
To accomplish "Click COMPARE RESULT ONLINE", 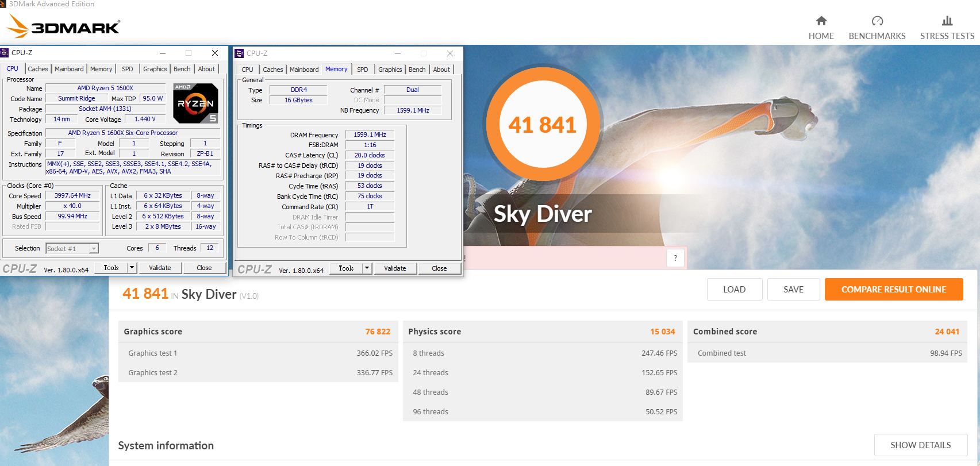I will click(x=894, y=290).
